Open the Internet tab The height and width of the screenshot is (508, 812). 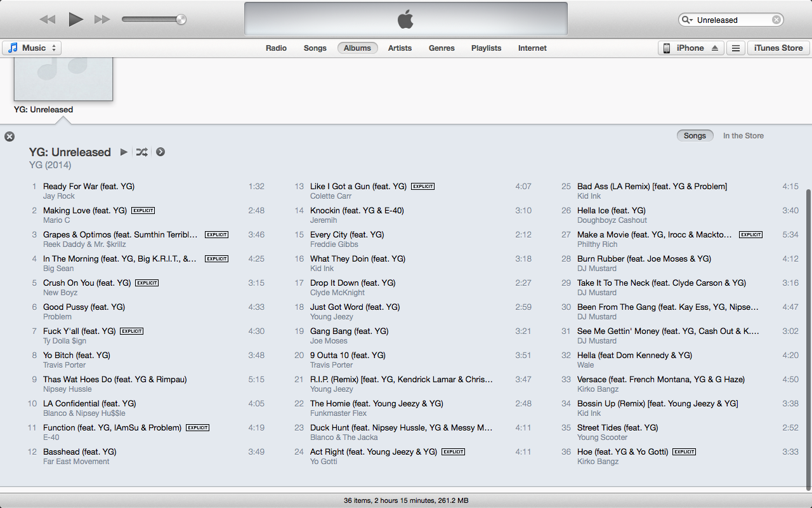coord(532,48)
